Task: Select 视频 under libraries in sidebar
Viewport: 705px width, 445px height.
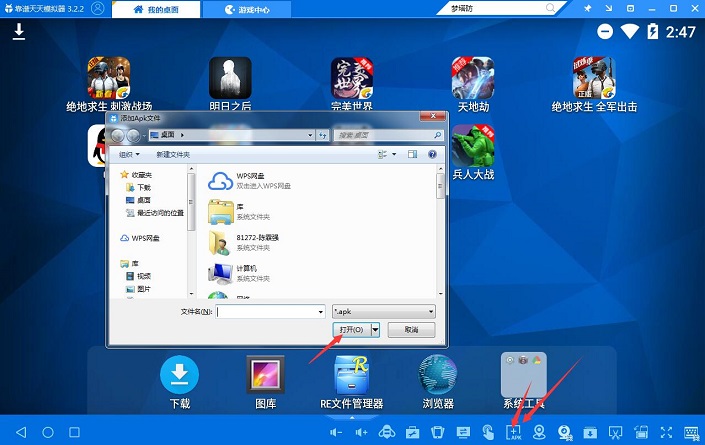Action: pos(138,276)
